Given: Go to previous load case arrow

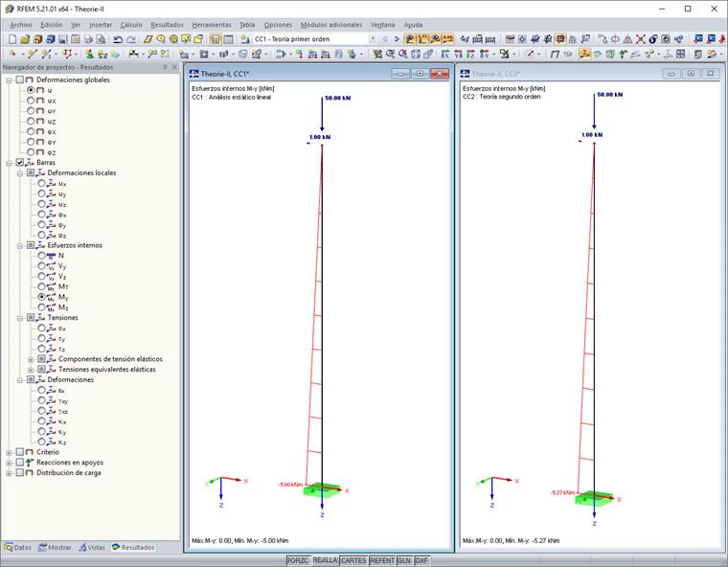Looking at the screenshot, I should tap(385, 39).
